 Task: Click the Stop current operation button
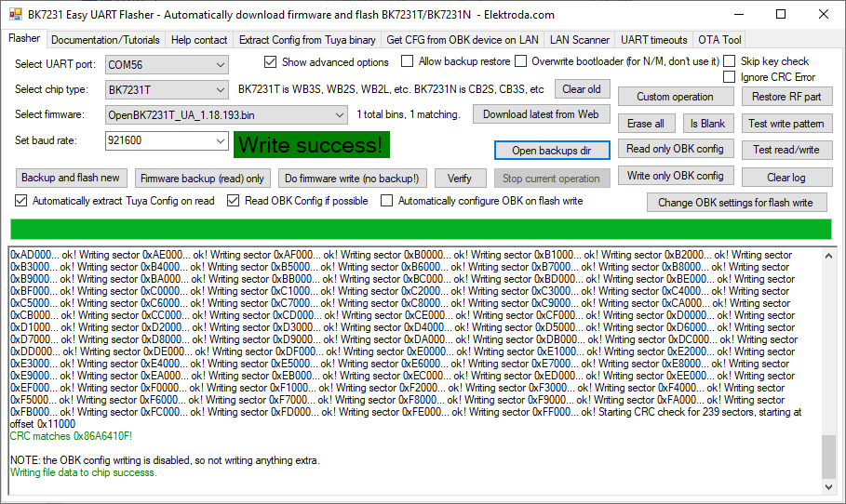tap(551, 179)
